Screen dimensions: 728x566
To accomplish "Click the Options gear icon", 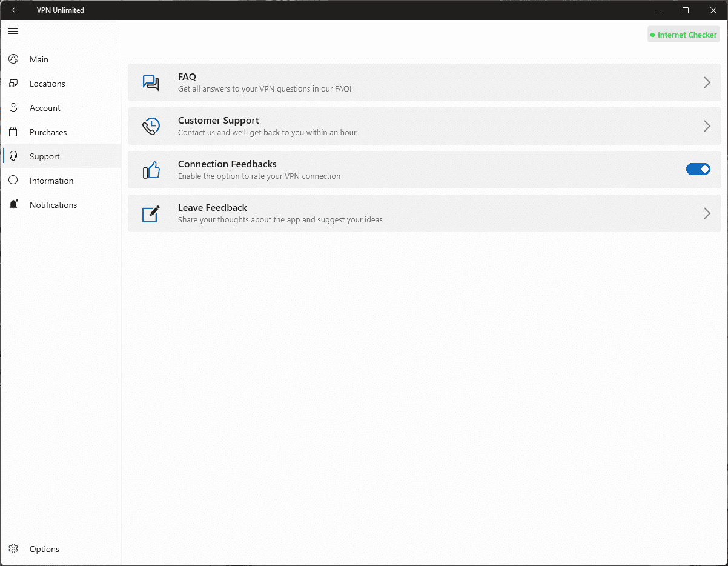I will point(13,549).
